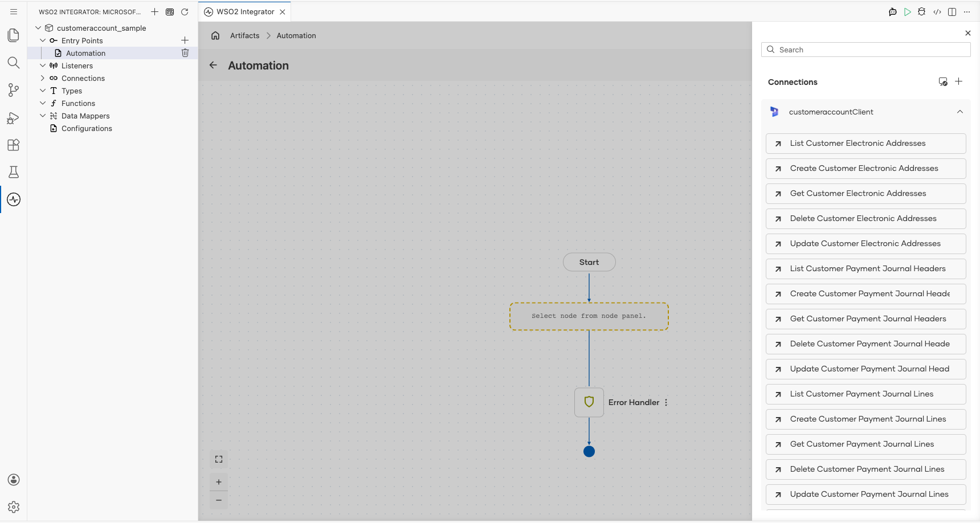Add a new connection with the plus icon

pyautogui.click(x=959, y=81)
